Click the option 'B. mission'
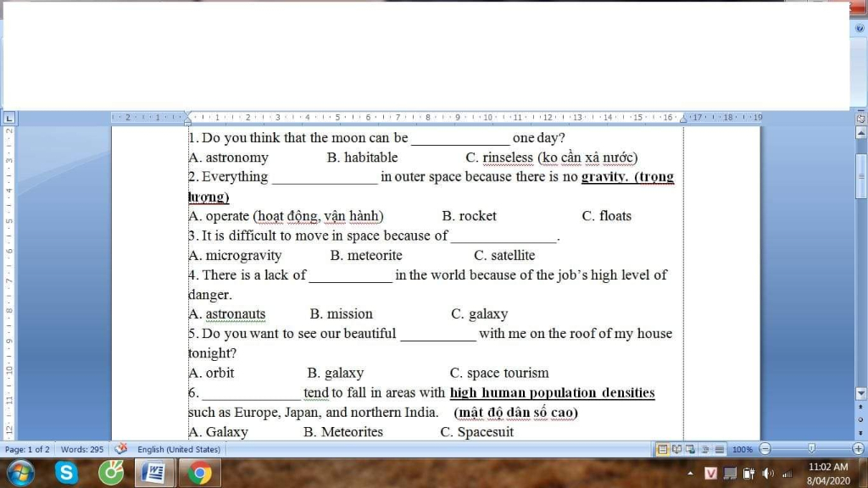Screen dimensions: 868x488 [341, 313]
